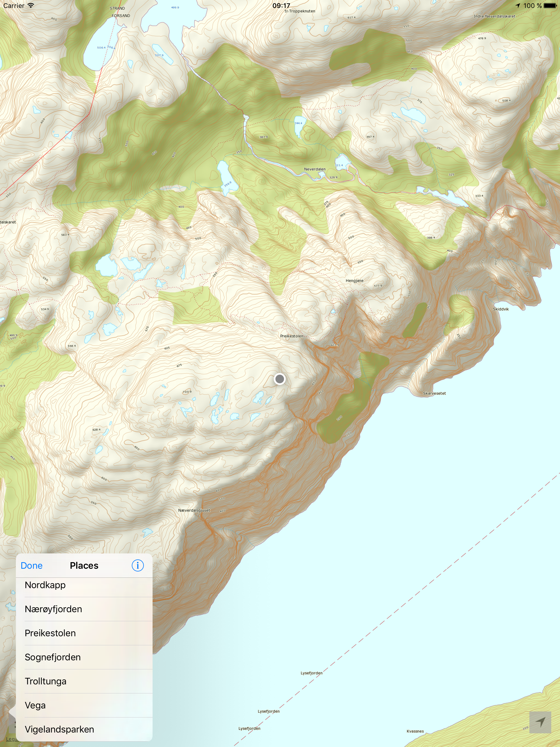Open Vigelandsparken from the Places list
Image resolution: width=560 pixels, height=747 pixels.
point(84,729)
